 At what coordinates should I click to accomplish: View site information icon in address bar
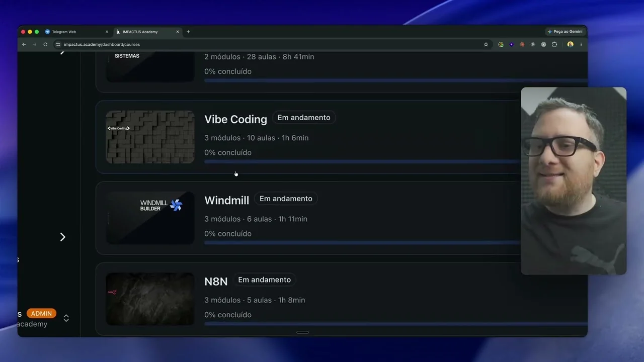coord(58,44)
